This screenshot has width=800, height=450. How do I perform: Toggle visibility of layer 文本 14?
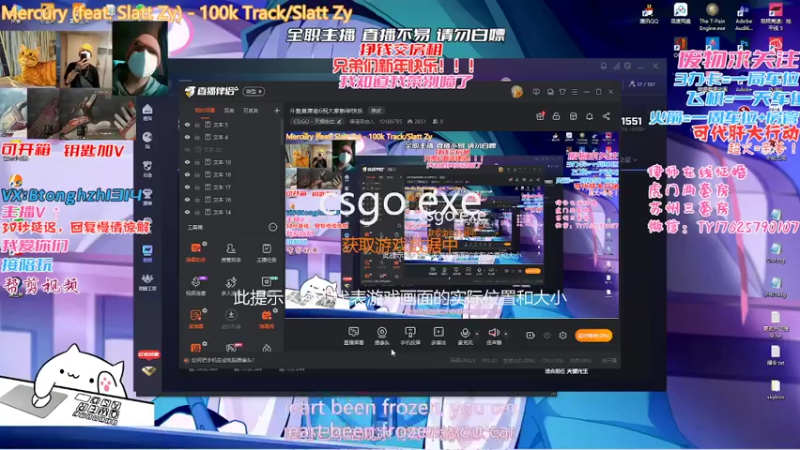[x=187, y=212]
